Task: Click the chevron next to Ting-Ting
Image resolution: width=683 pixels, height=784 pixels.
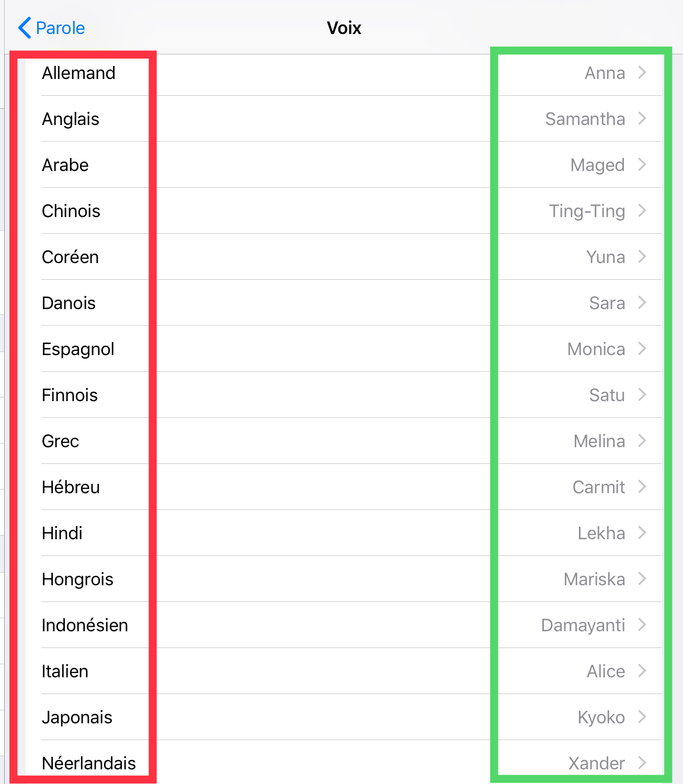Action: (x=643, y=211)
